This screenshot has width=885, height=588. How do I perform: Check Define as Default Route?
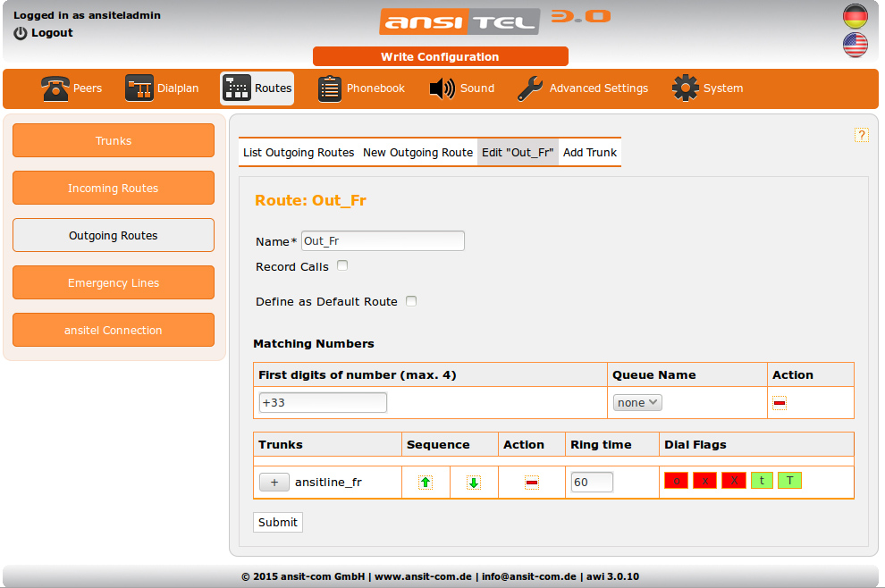(x=411, y=301)
